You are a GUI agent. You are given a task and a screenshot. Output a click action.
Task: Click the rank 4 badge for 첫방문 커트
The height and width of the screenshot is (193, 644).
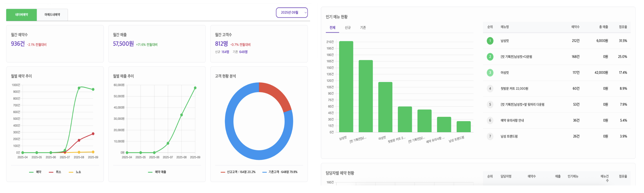click(x=490, y=89)
